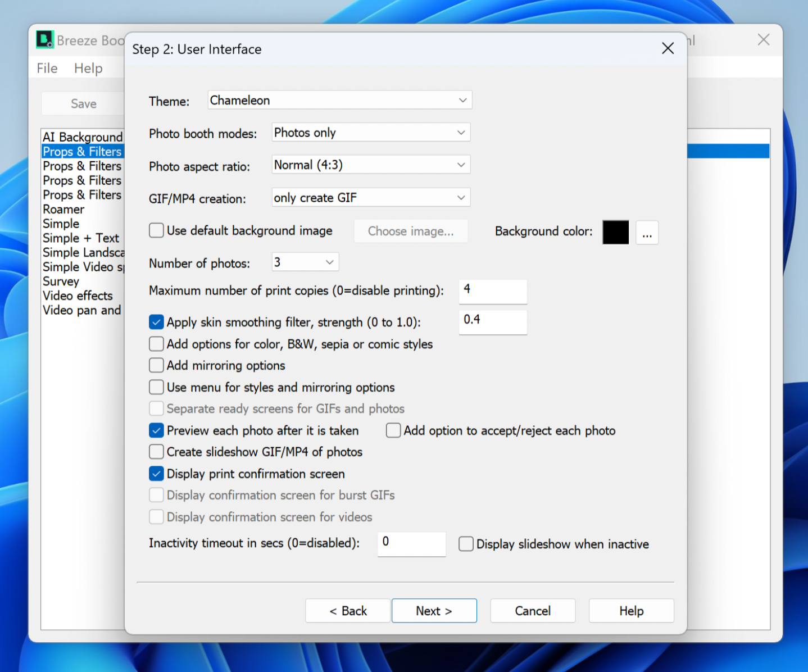Click the Next > button
This screenshot has width=808, height=672.
(434, 611)
